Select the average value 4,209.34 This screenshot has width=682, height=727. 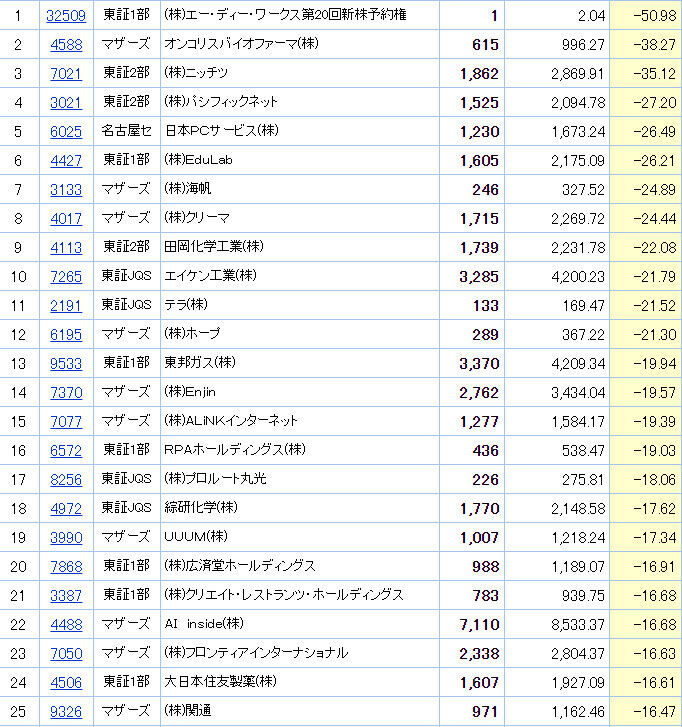pos(578,364)
